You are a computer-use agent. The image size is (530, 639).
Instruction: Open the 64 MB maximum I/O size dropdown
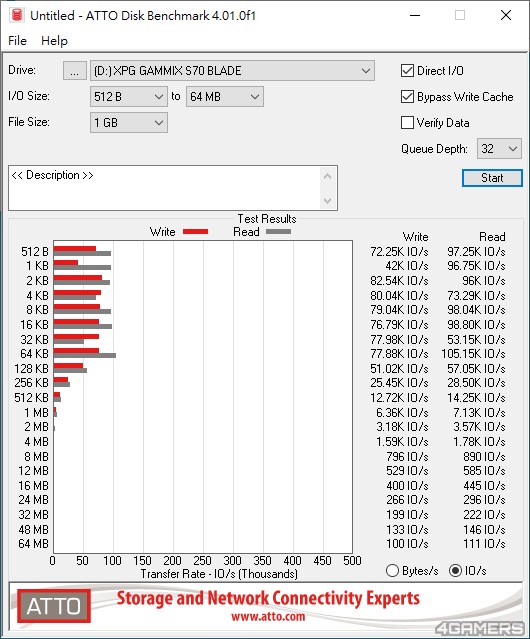(x=225, y=97)
